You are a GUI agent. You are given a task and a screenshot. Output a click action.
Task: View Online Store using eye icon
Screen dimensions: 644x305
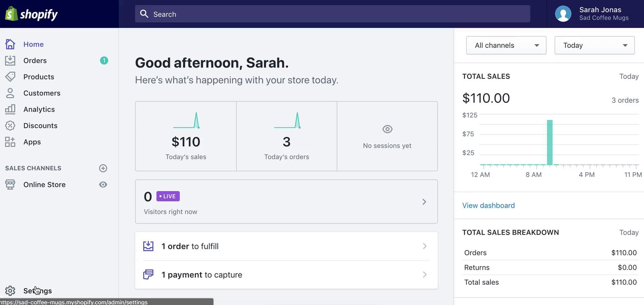pos(103,185)
